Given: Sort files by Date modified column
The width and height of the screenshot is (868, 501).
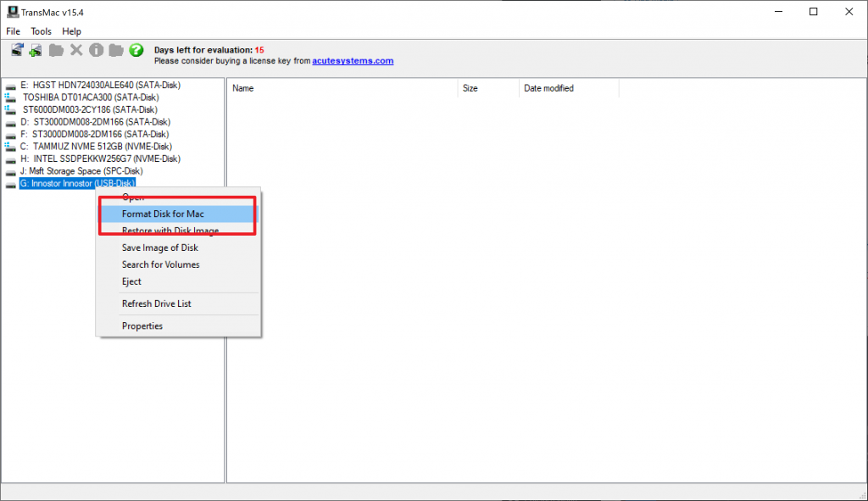Looking at the screenshot, I should tap(548, 88).
